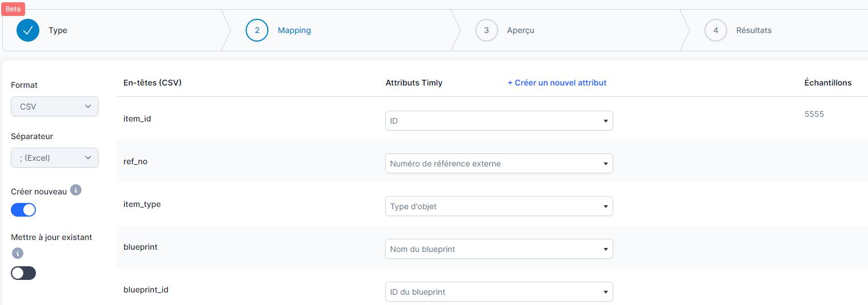The height and width of the screenshot is (305, 868).
Task: Click the Beta badge label
Action: [x=13, y=9]
